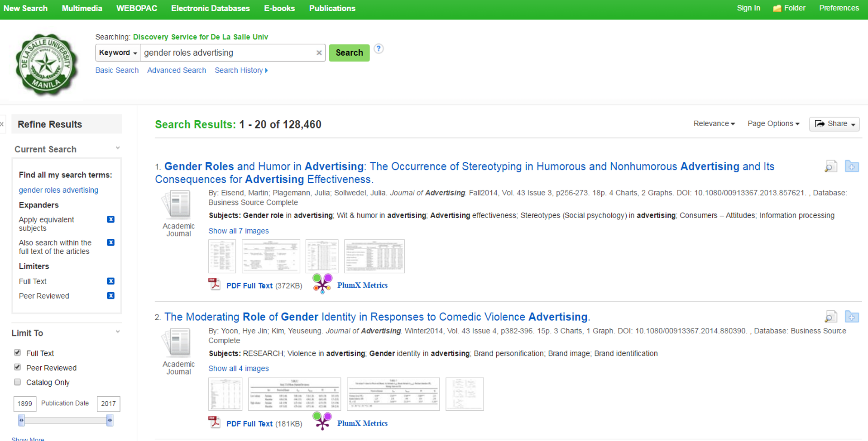
Task: Collapse the Current Search section
Action: coord(118,148)
